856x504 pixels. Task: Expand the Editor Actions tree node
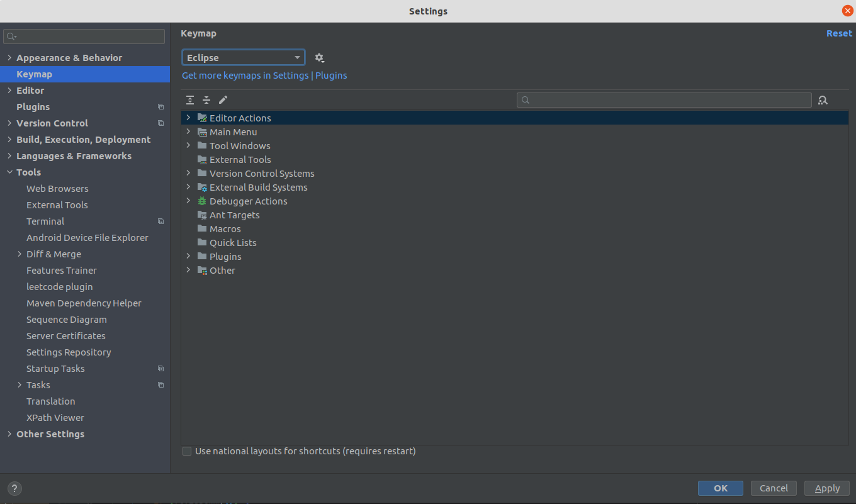[188, 118]
